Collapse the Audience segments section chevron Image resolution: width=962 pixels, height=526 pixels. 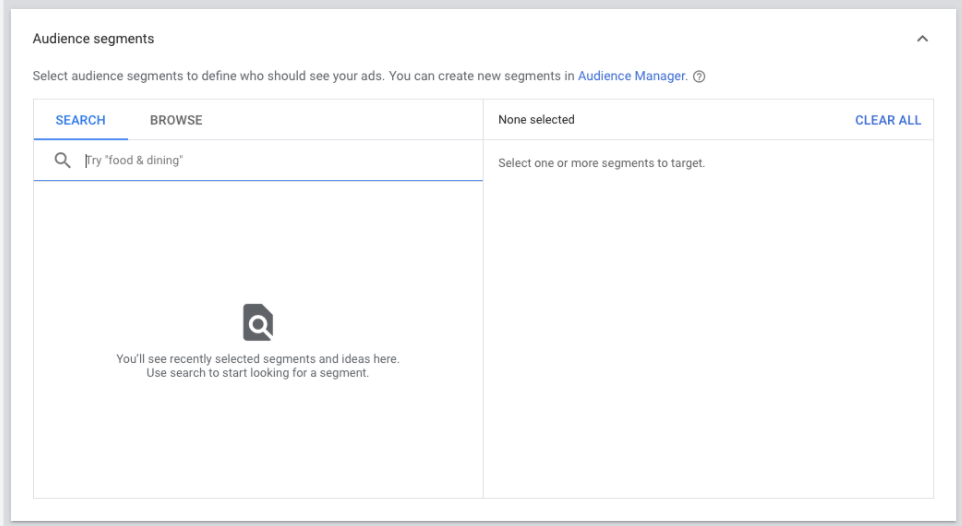(x=922, y=39)
